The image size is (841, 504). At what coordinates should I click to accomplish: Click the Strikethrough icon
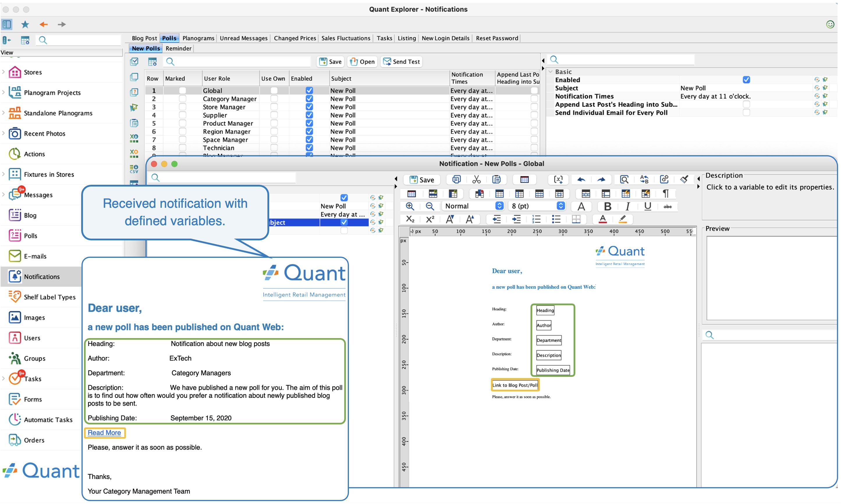tap(668, 207)
